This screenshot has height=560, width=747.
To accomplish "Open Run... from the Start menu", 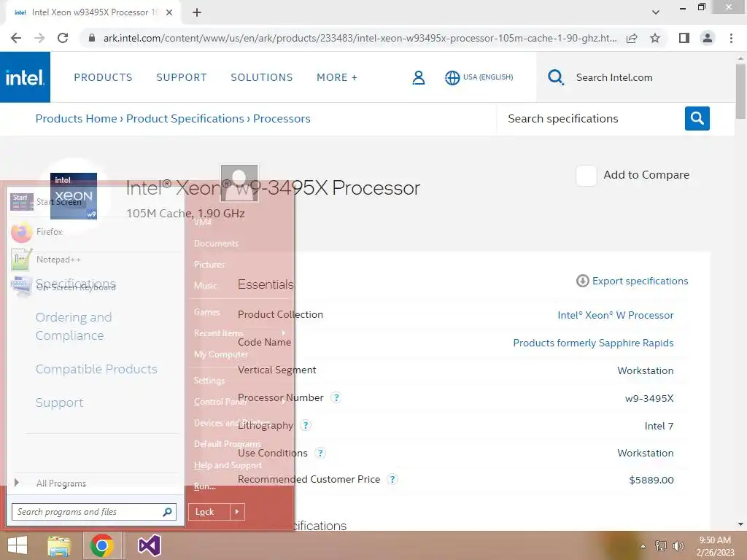I will click(x=205, y=486).
